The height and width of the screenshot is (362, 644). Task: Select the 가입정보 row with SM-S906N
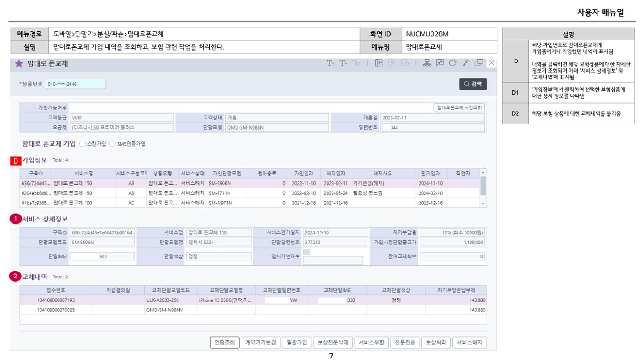point(250,183)
